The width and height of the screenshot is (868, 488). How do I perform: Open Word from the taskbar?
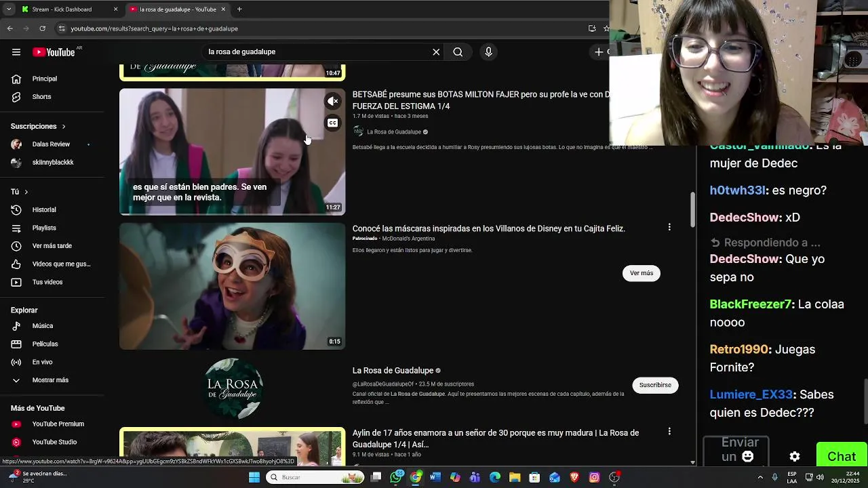[435, 477]
